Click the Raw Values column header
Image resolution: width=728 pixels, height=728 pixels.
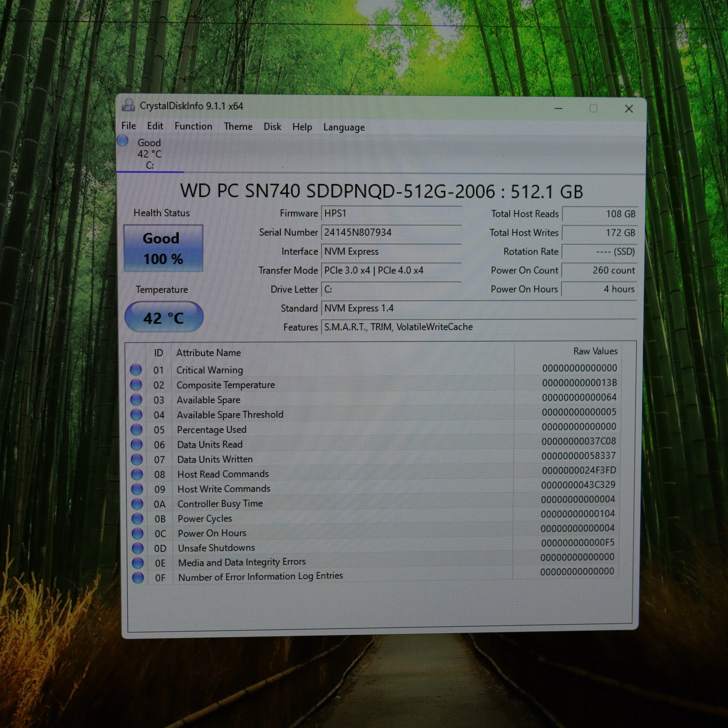[x=595, y=351]
